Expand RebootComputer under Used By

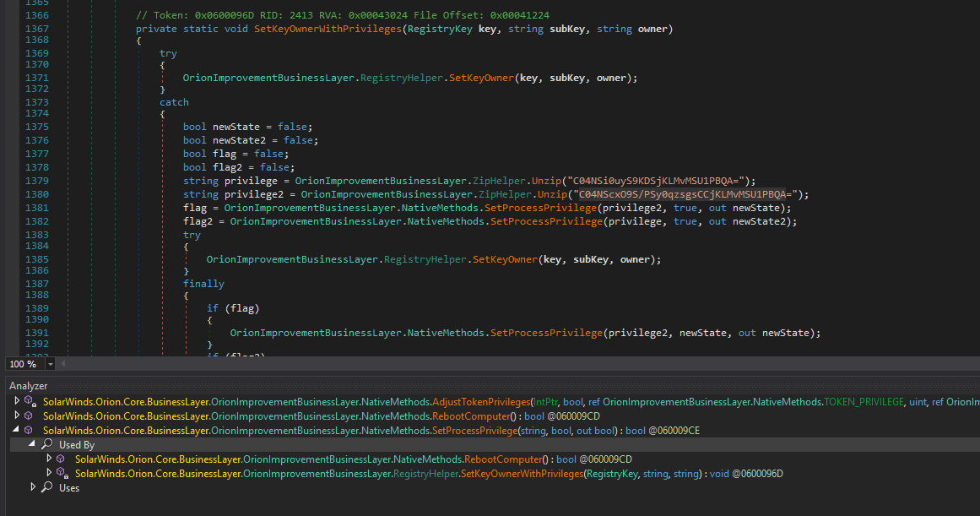coord(49,459)
